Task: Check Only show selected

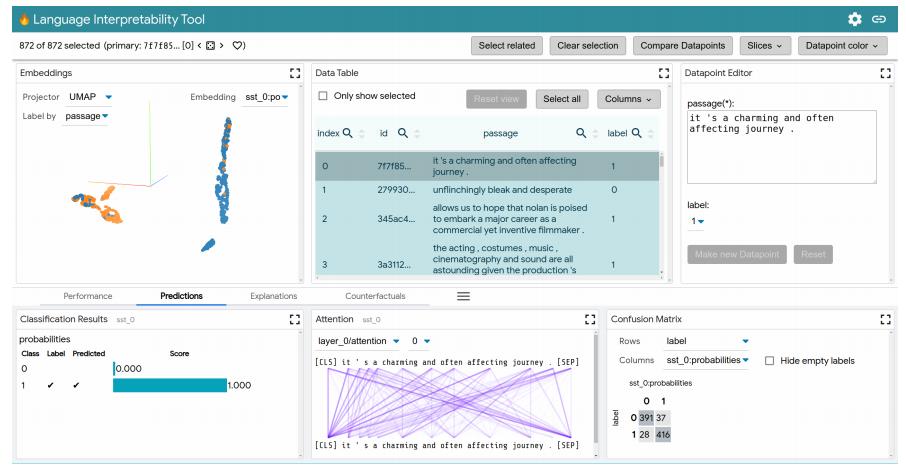Action: 323,96
